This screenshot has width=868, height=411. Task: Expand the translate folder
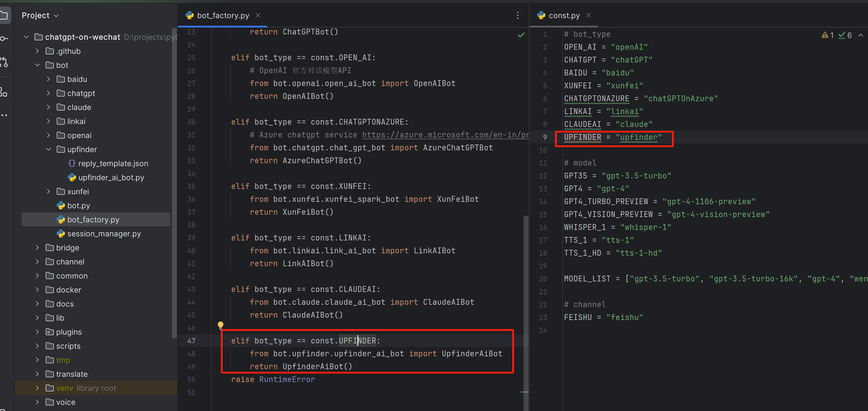pos(37,374)
